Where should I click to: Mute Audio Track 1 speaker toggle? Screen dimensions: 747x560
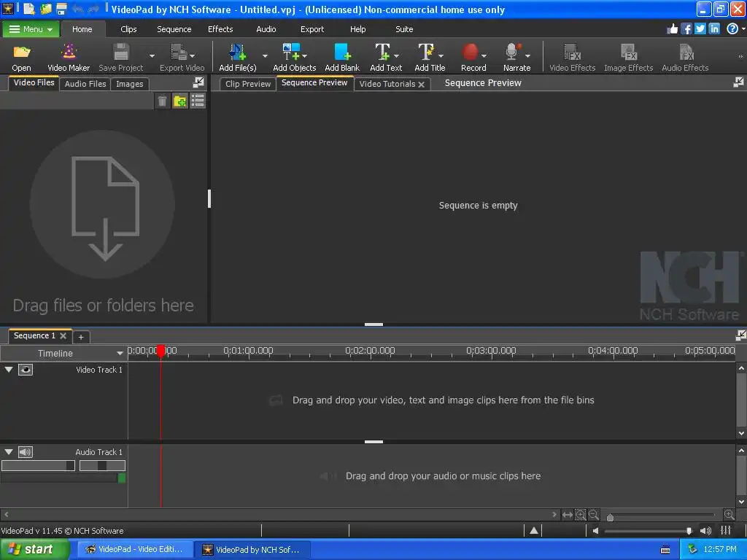coord(26,452)
